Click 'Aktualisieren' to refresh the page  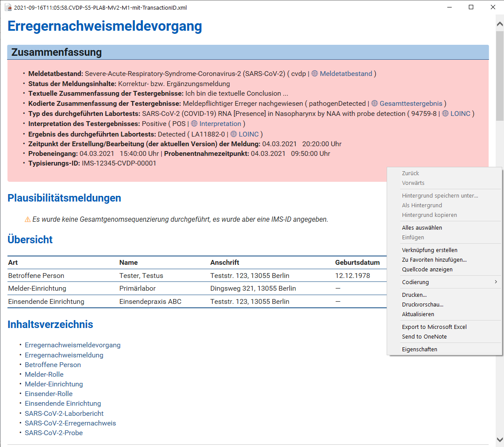pos(418,314)
